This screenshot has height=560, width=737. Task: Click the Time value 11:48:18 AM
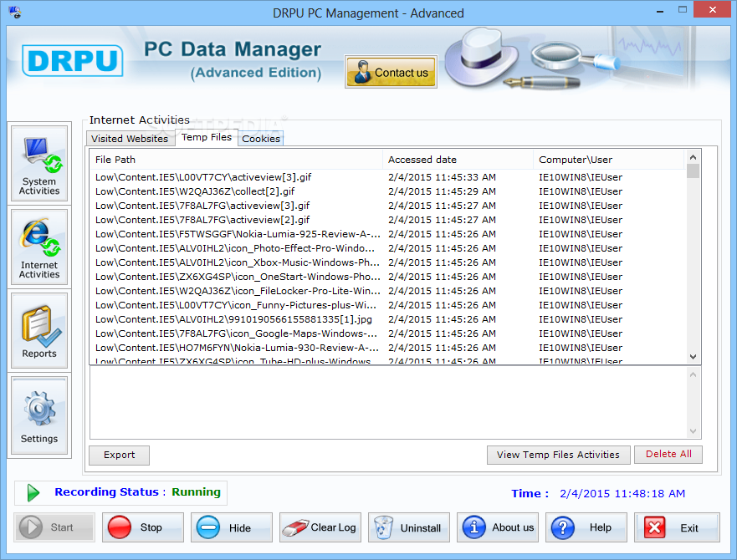click(622, 494)
